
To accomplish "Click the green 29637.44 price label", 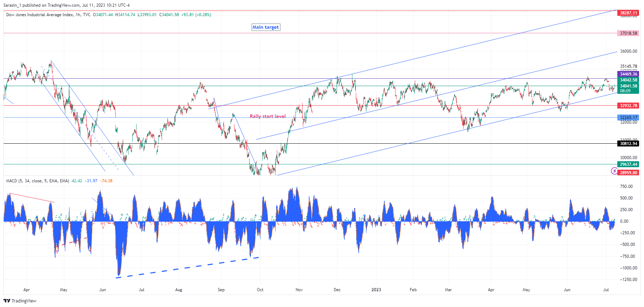I will point(628,164).
